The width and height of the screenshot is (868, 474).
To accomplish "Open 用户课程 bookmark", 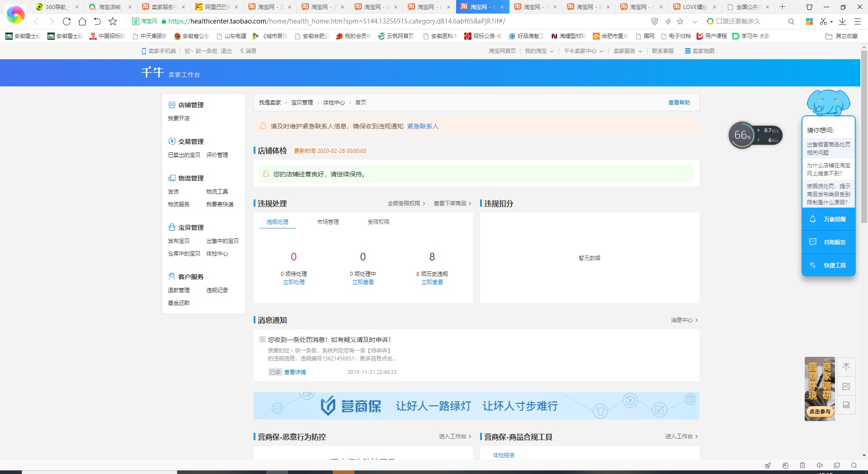I will point(712,36).
